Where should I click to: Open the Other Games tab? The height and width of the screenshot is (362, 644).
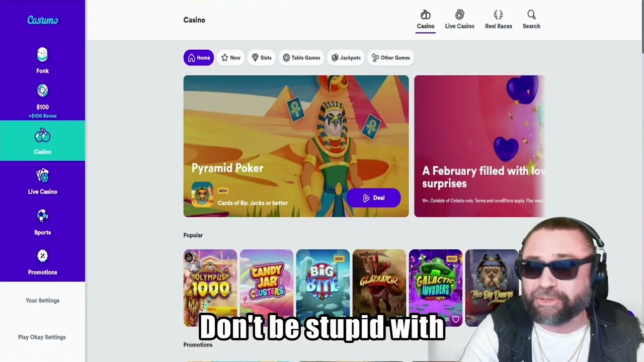pos(391,58)
